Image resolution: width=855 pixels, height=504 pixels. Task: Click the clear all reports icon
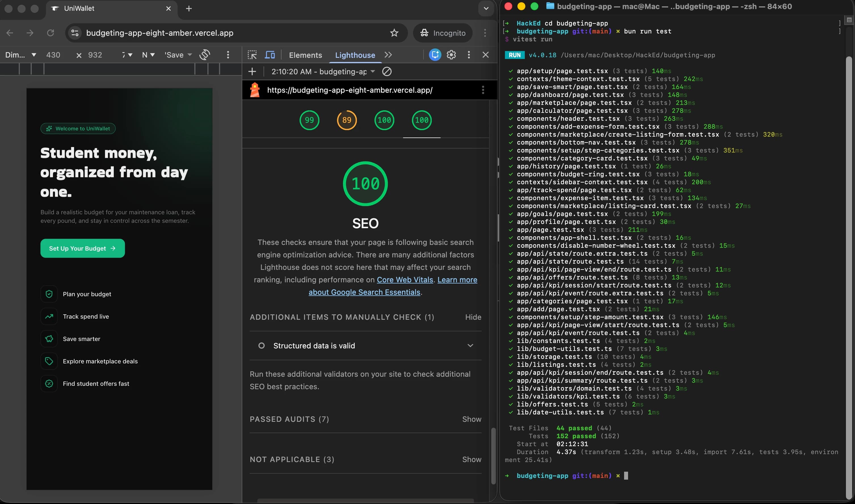click(x=387, y=72)
